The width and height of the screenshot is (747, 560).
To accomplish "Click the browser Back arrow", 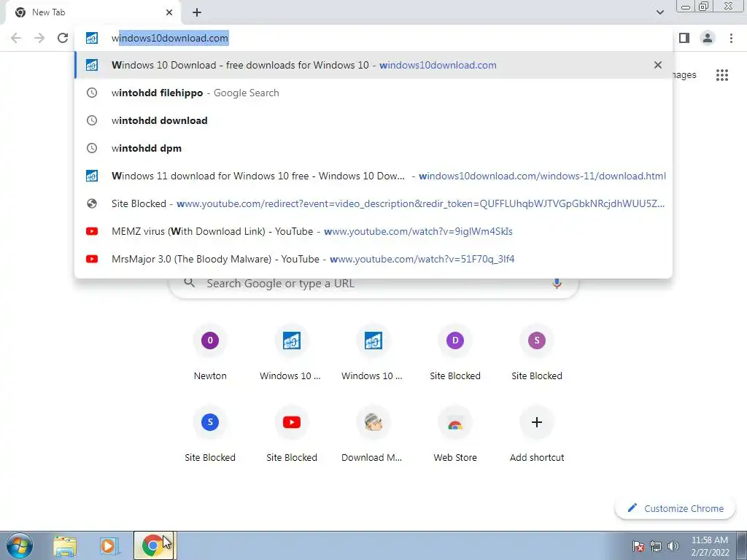I will pyautogui.click(x=16, y=38).
